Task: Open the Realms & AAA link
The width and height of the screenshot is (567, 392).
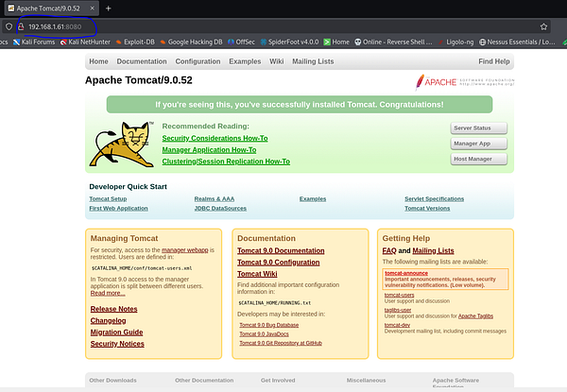Action: click(x=215, y=198)
